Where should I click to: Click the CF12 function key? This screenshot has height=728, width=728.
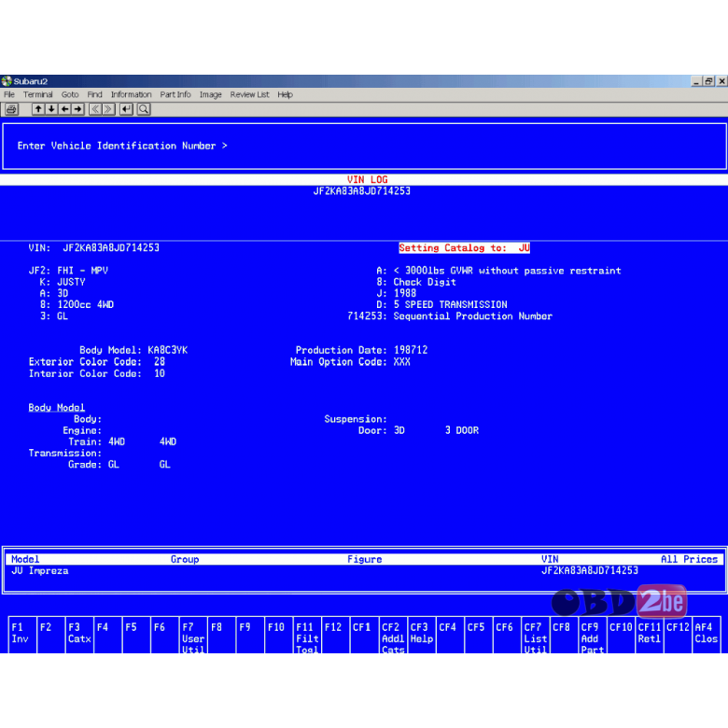[x=678, y=635]
